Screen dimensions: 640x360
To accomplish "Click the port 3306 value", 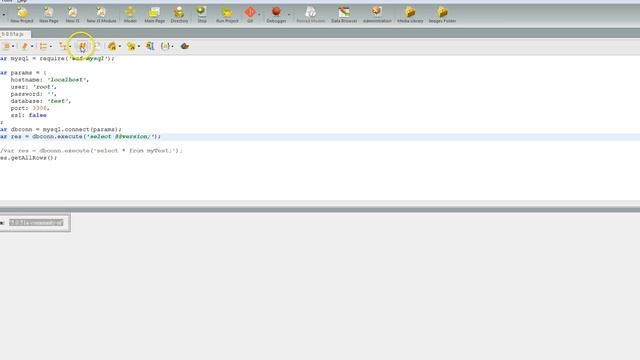I will 40,108.
